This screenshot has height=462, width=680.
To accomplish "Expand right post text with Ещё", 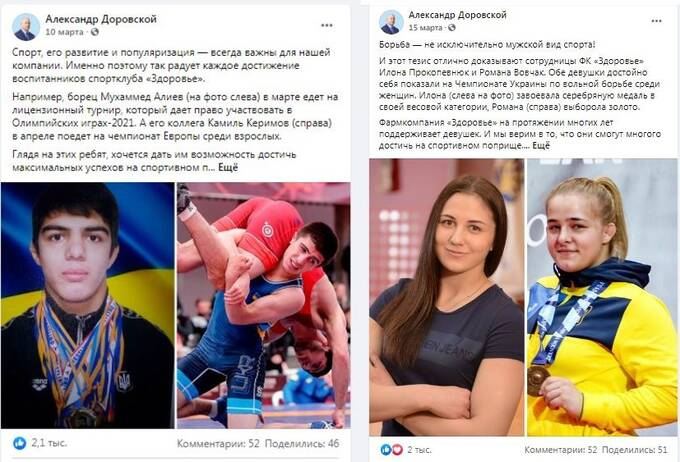I will pos(541,146).
